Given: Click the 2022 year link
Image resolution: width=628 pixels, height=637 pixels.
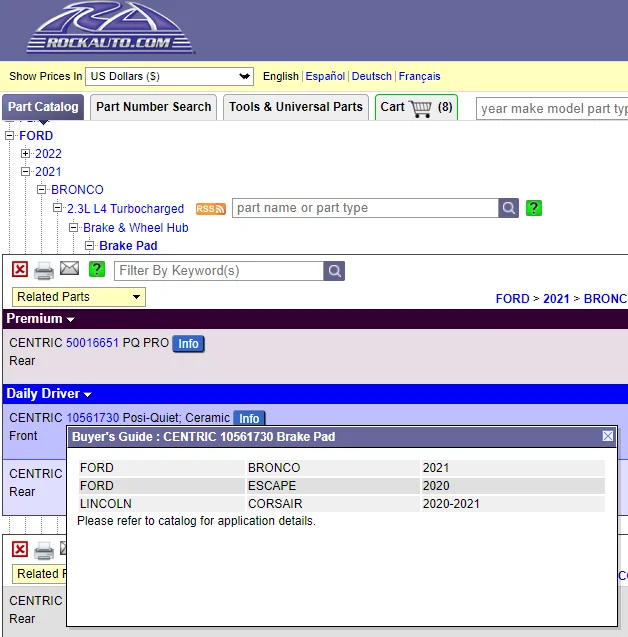Looking at the screenshot, I should tap(48, 154).
